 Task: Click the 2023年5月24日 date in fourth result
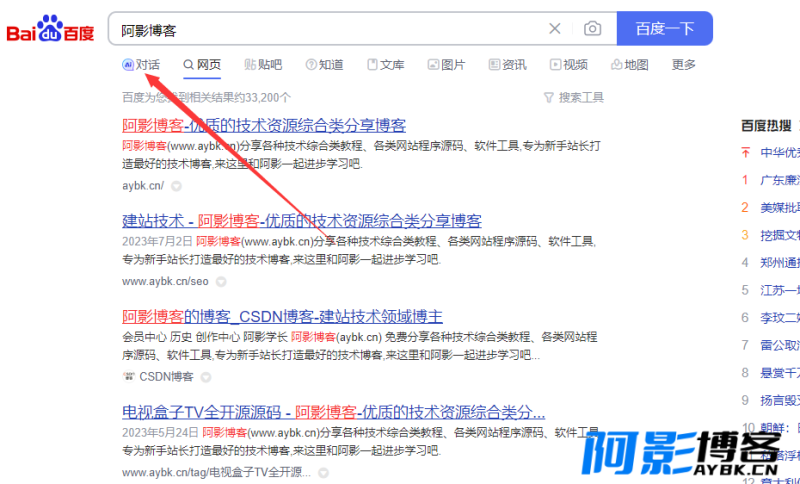(160, 432)
